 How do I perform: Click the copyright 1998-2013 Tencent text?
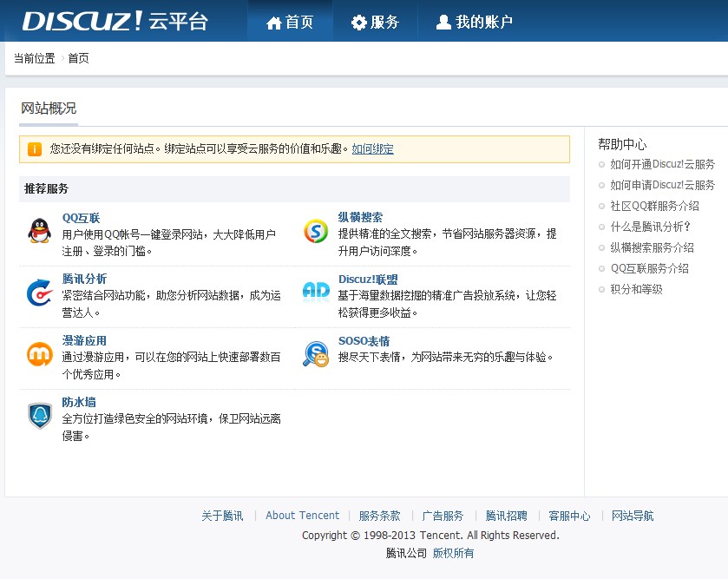pos(430,536)
